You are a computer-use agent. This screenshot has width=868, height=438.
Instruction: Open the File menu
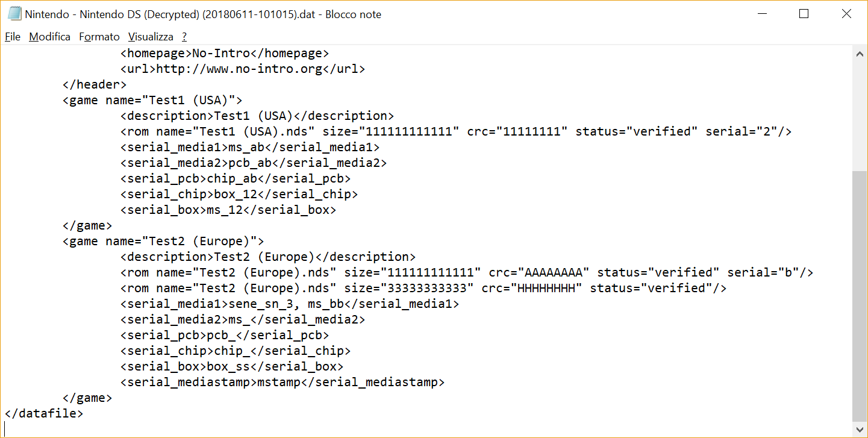pyautogui.click(x=13, y=37)
